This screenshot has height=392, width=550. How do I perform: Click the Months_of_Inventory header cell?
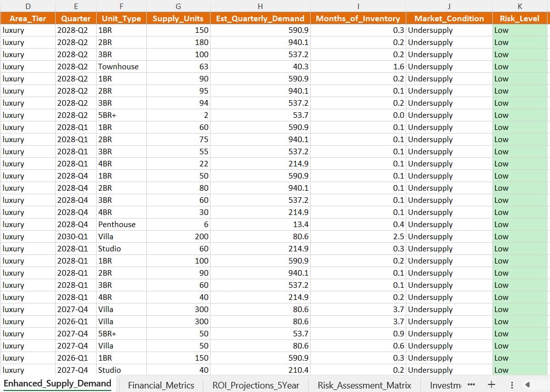(x=358, y=18)
